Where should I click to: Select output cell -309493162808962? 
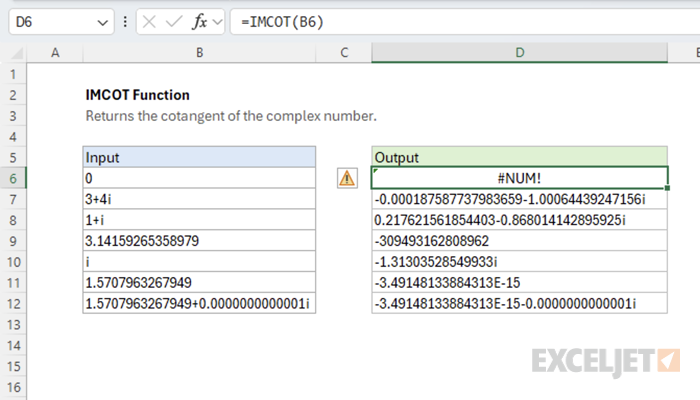coord(520,241)
